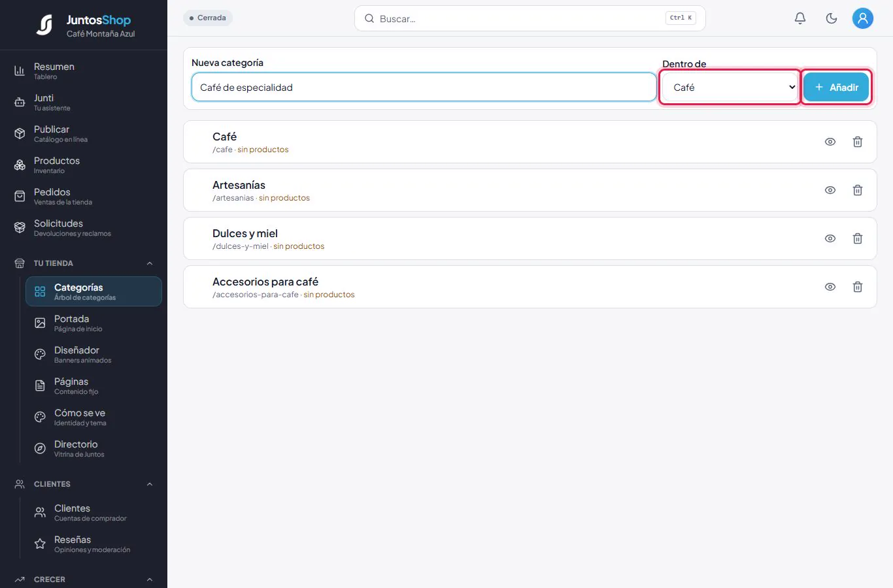The width and height of the screenshot is (893, 588).
Task: Delete the Accesorios para café category
Action: tap(858, 287)
